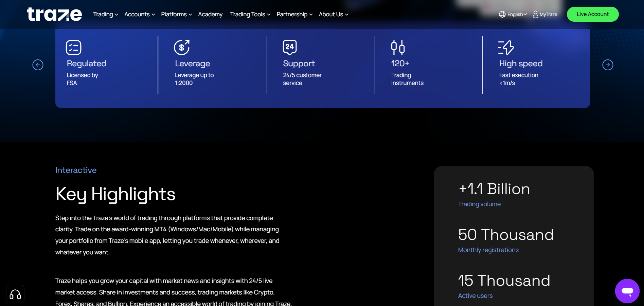Expand the Platforms dropdown menu
This screenshot has height=306, width=644.
pyautogui.click(x=177, y=14)
